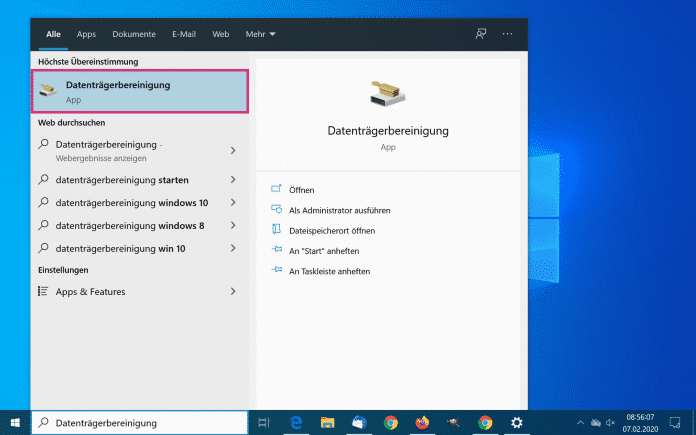This screenshot has width=696, height=435.
Task: Switch to the Apps search tab
Action: point(87,34)
